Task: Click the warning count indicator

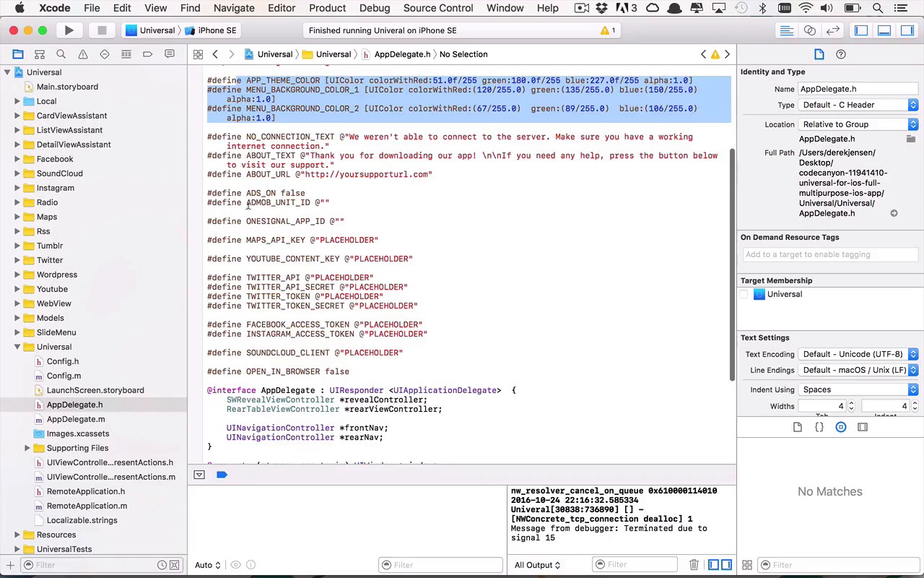Action: point(608,30)
